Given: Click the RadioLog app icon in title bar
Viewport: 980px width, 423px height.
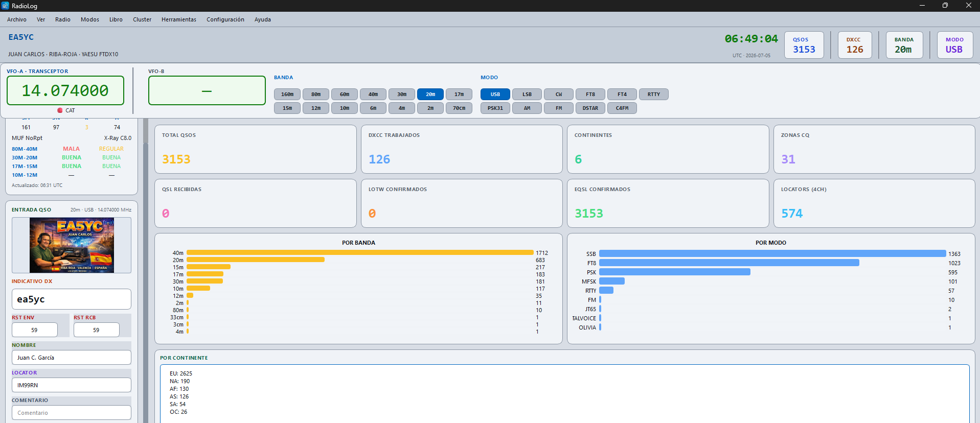Looking at the screenshot, I should (5, 6).
